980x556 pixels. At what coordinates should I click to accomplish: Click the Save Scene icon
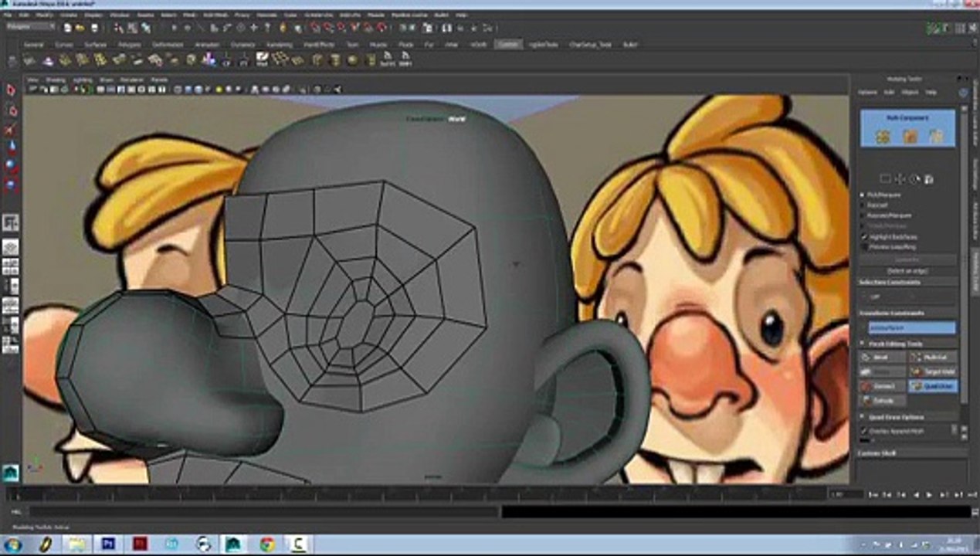pyautogui.click(x=95, y=28)
